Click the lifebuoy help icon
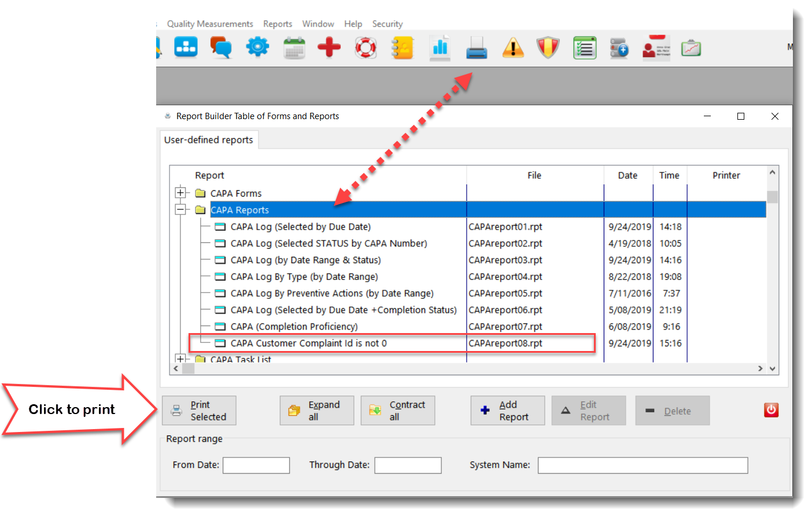 pos(366,47)
